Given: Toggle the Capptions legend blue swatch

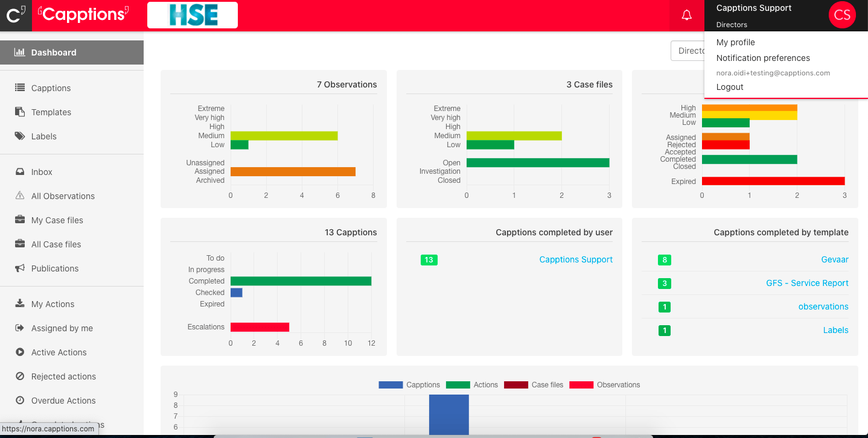Looking at the screenshot, I should tap(391, 385).
